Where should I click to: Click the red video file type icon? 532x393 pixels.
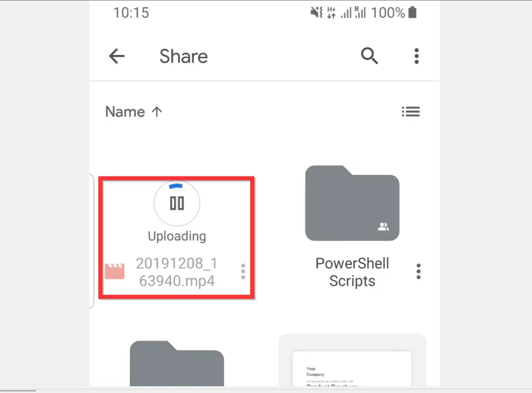point(115,272)
